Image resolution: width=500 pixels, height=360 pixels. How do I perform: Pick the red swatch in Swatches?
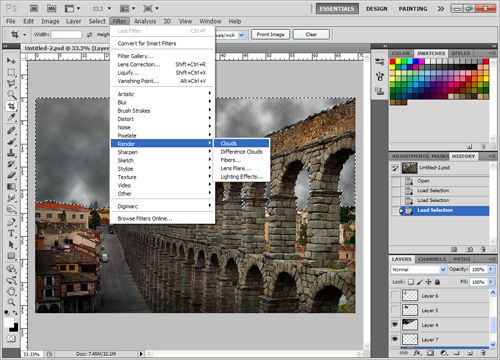[x=393, y=61]
